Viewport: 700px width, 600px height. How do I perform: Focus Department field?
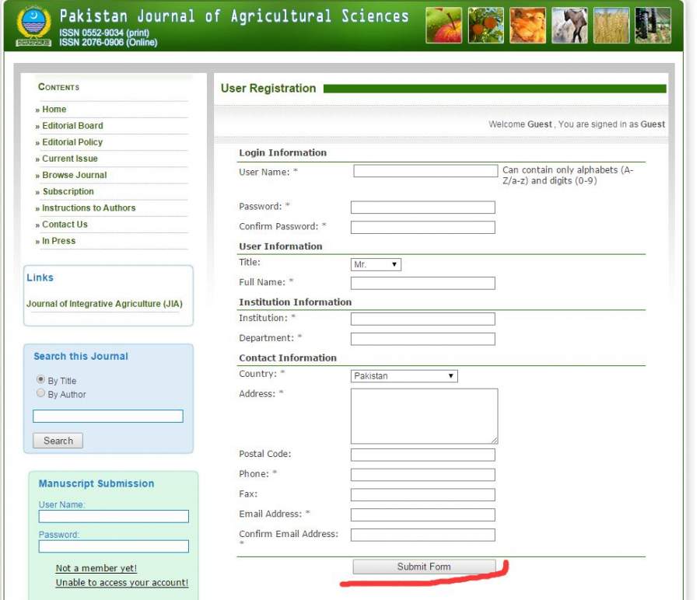point(423,339)
